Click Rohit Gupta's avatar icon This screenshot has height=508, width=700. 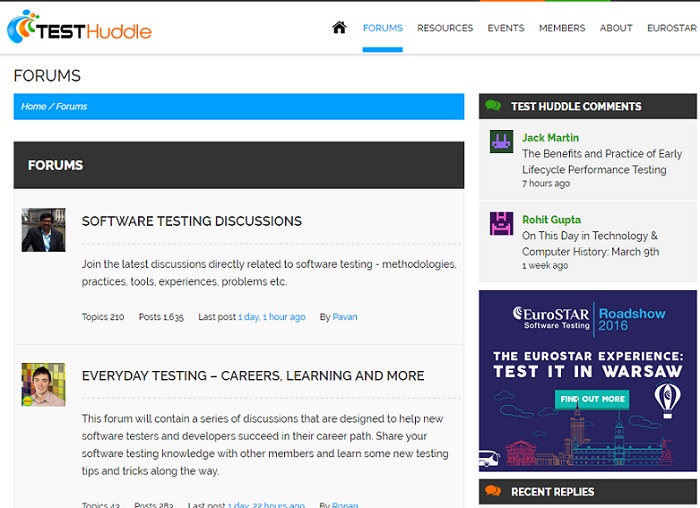tap(501, 223)
